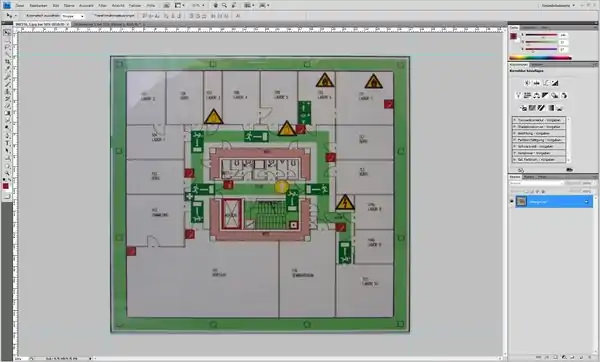Select the Zoom tool in application bar
The image size is (600, 362).
[224, 5]
